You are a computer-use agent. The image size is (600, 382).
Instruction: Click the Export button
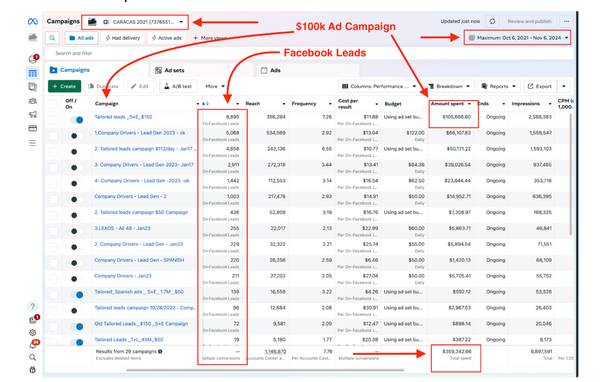[x=540, y=87]
